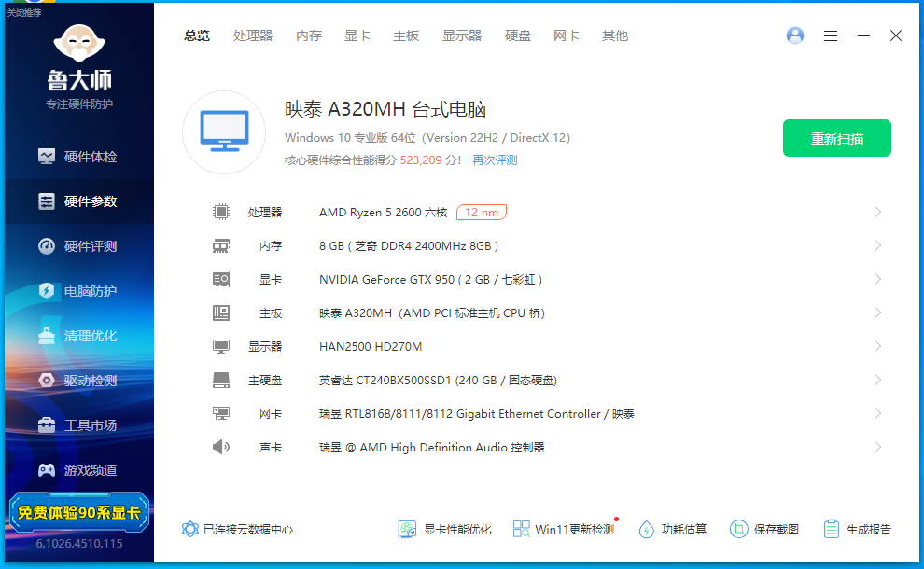Click the save screenshot icon (保存截图)
924x569 pixels.
[x=739, y=529]
